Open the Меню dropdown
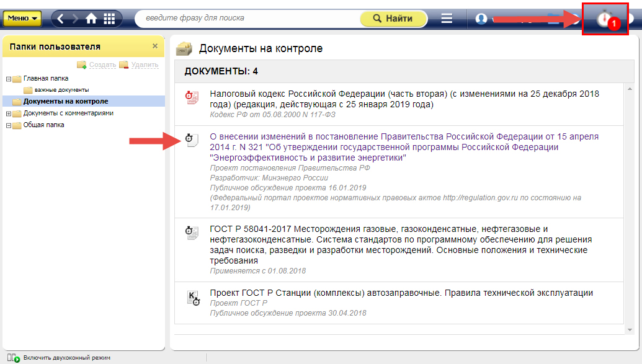Viewport: 642px width, 364px height. click(x=22, y=19)
